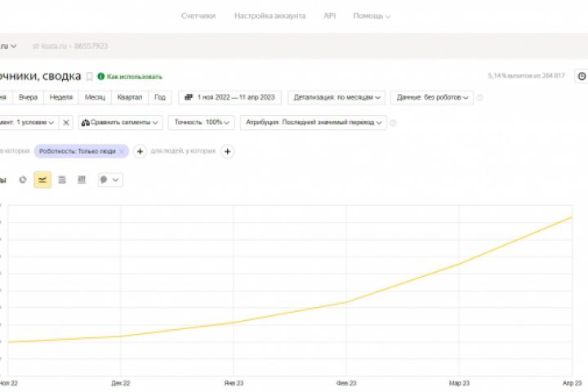Open the 'Счетчики' menu item
The height and width of the screenshot is (392, 588).
point(198,16)
